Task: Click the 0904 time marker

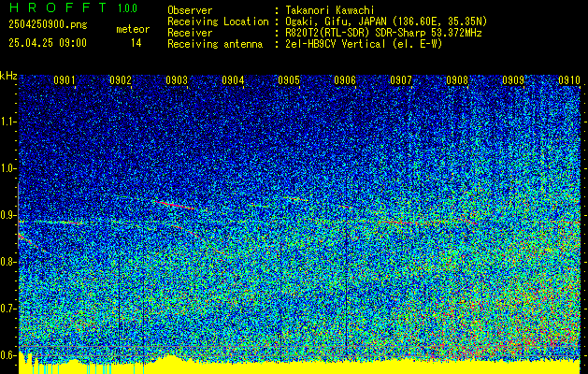Action: click(x=233, y=80)
